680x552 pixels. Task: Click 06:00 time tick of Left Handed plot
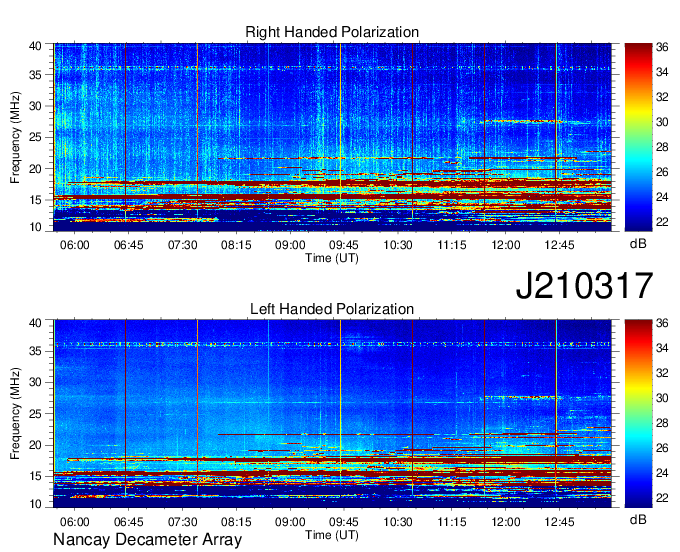[x=75, y=522]
